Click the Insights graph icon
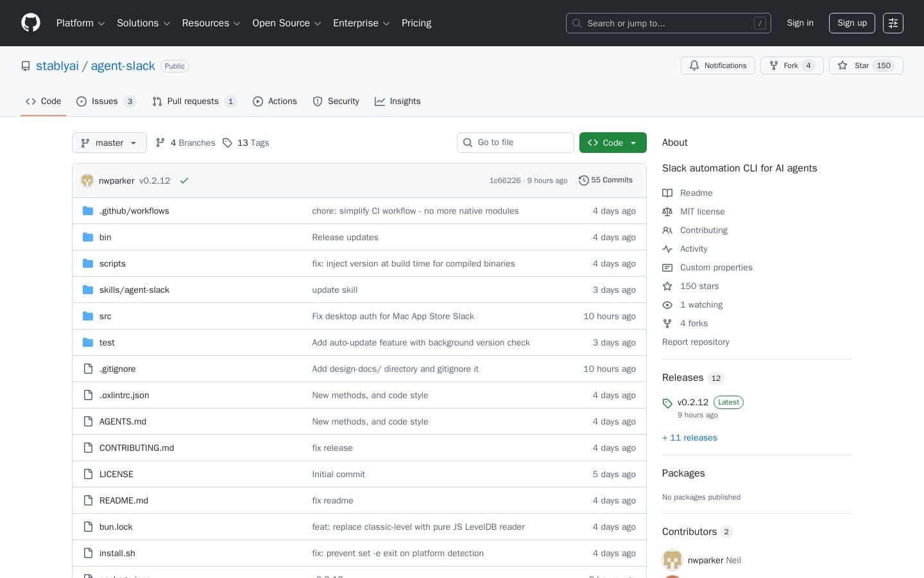This screenshot has height=578, width=924. pyautogui.click(x=380, y=101)
